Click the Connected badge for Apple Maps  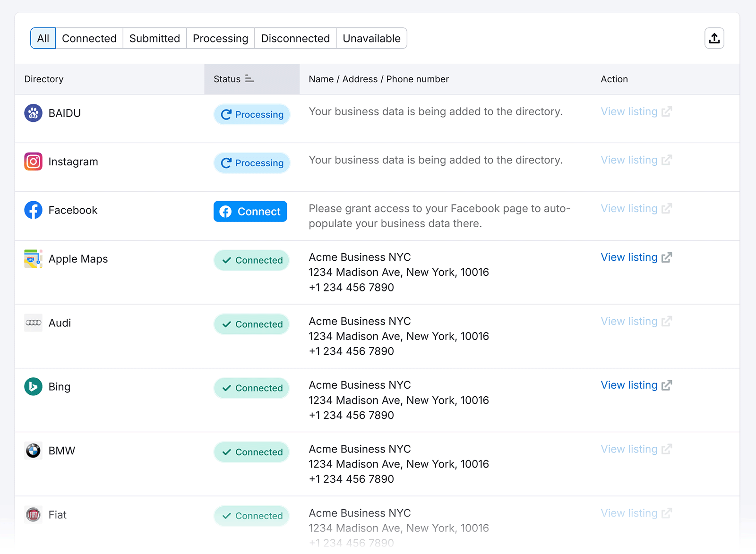[x=251, y=260]
